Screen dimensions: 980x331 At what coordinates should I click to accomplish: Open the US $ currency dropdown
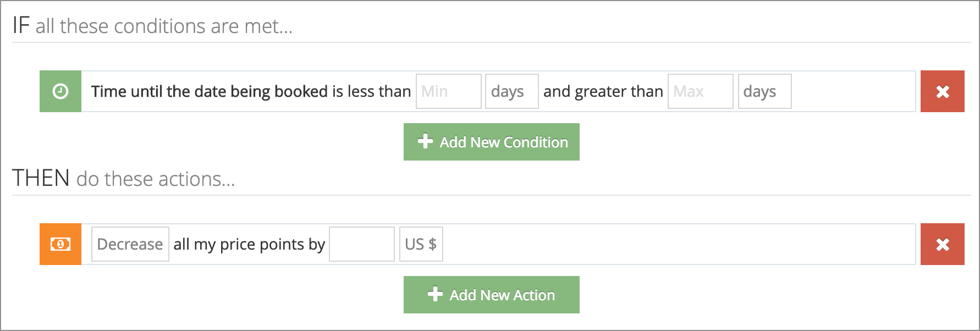pos(421,244)
